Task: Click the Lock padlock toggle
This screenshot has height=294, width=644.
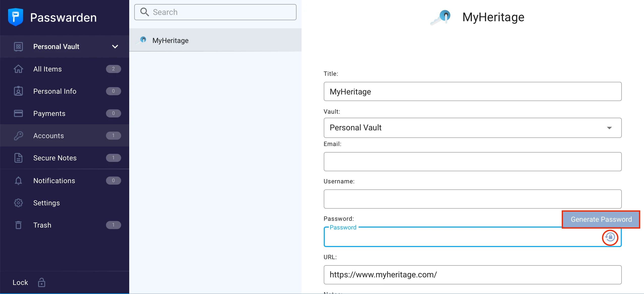Action: click(x=41, y=282)
